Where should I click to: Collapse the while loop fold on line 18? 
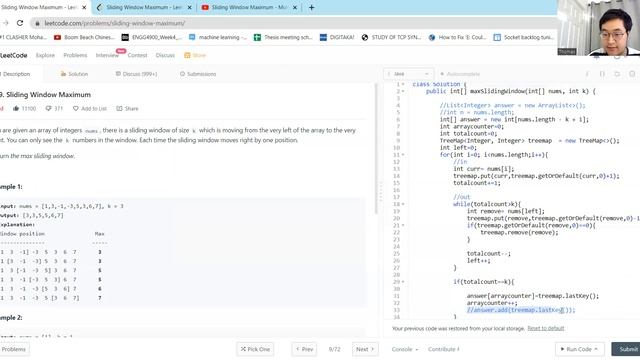[403, 204]
